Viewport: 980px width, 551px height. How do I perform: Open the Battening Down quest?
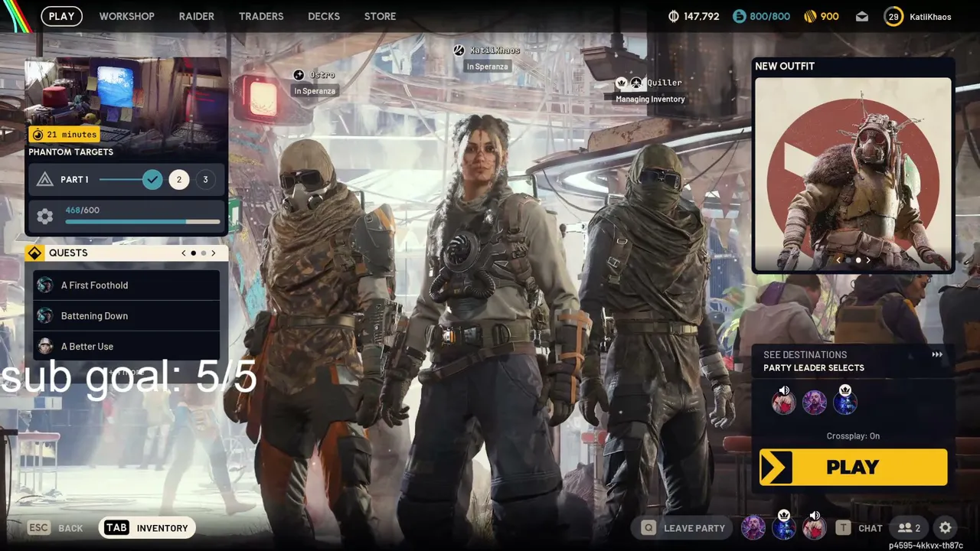click(126, 316)
